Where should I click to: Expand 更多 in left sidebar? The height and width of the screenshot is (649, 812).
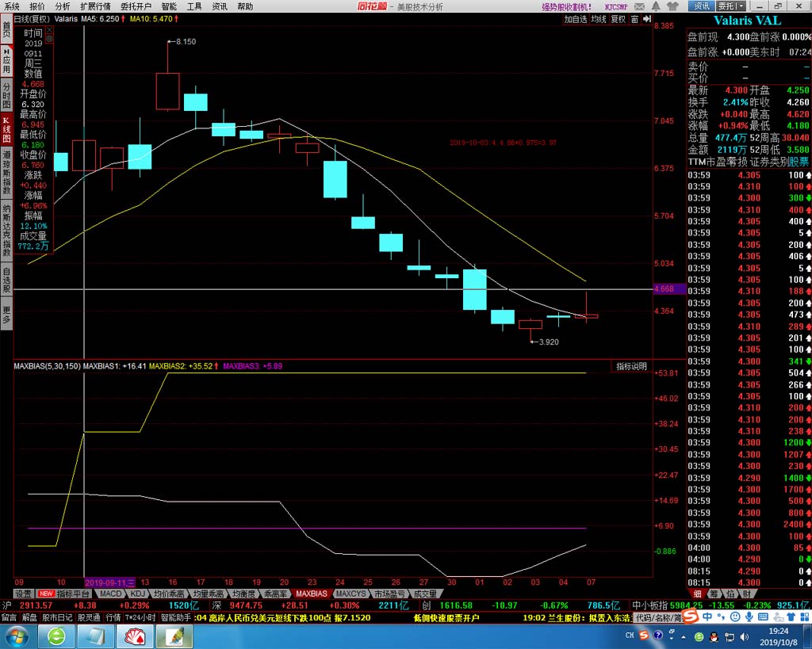coord(6,314)
